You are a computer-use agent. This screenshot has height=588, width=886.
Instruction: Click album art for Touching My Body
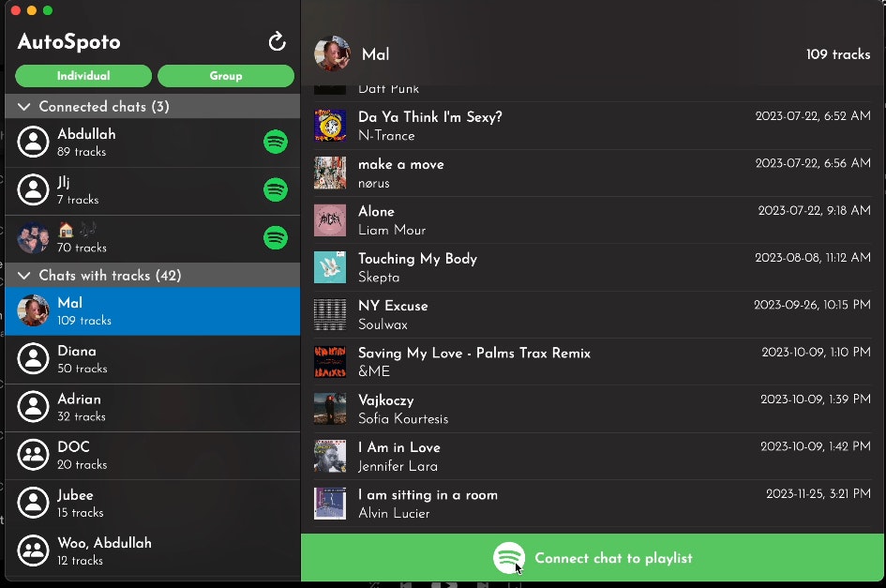point(330,267)
